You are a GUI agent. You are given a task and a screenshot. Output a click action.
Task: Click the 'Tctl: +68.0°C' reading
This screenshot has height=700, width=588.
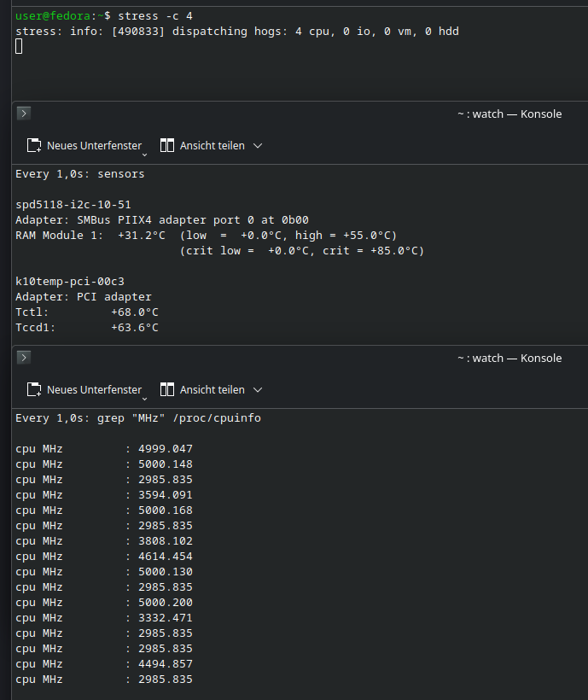click(x=87, y=312)
